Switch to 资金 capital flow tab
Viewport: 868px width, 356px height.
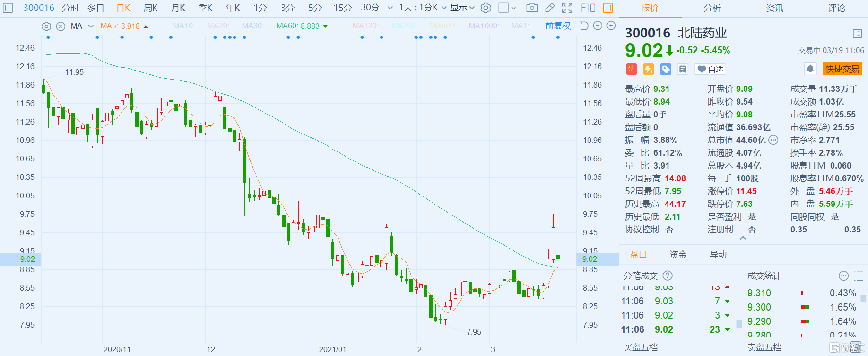pyautogui.click(x=678, y=255)
